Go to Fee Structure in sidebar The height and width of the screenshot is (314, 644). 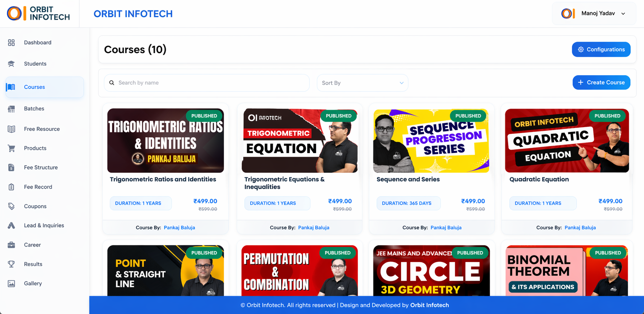[x=41, y=167]
